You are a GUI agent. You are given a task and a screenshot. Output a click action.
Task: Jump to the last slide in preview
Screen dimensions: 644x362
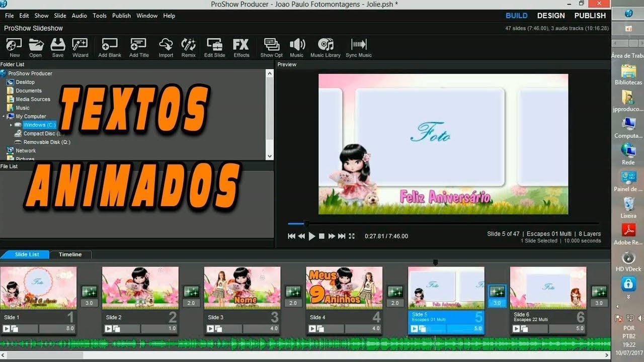[x=342, y=236]
